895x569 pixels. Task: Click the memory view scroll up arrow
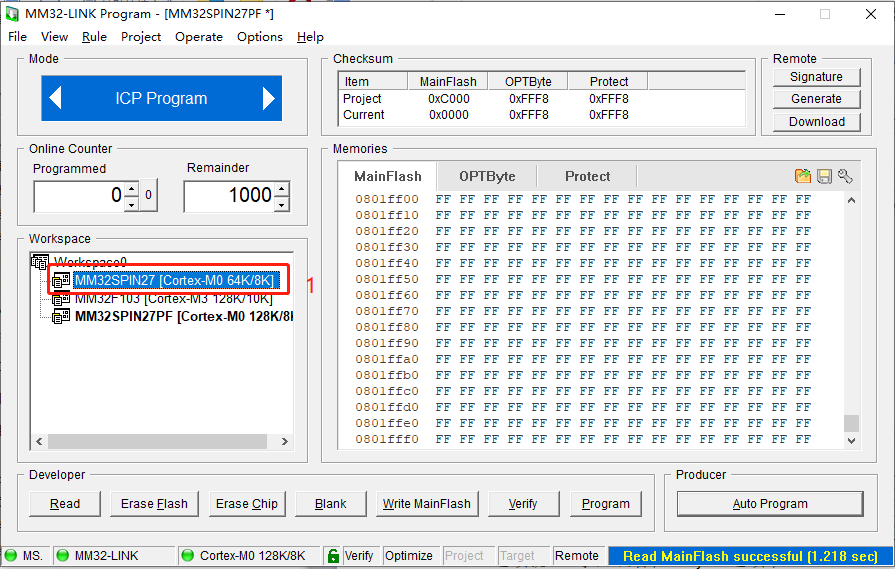point(851,200)
